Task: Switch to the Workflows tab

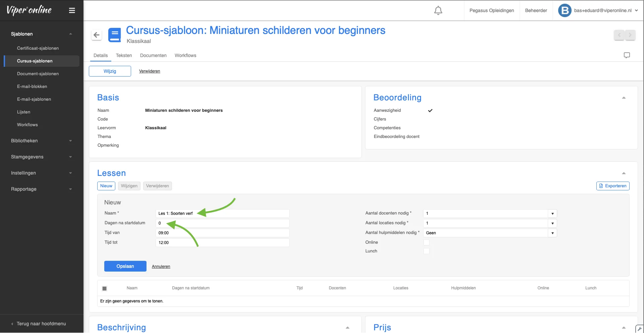Action: [x=185, y=55]
